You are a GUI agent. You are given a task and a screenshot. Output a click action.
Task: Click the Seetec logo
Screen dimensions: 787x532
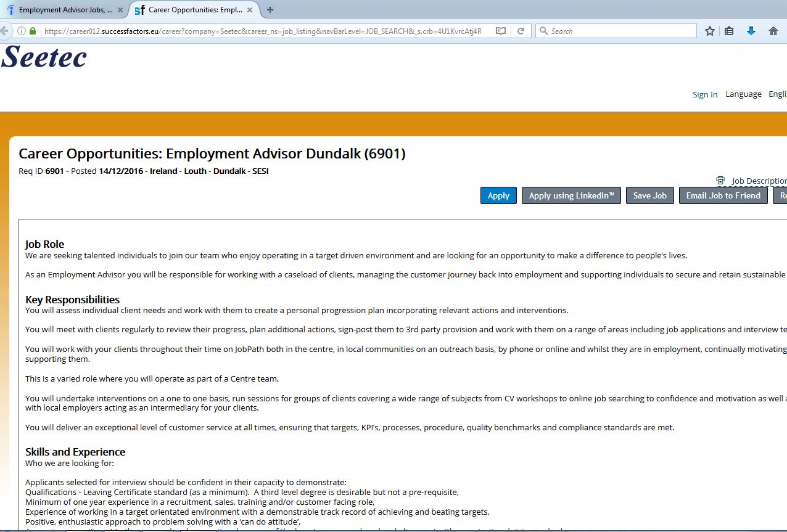44,57
